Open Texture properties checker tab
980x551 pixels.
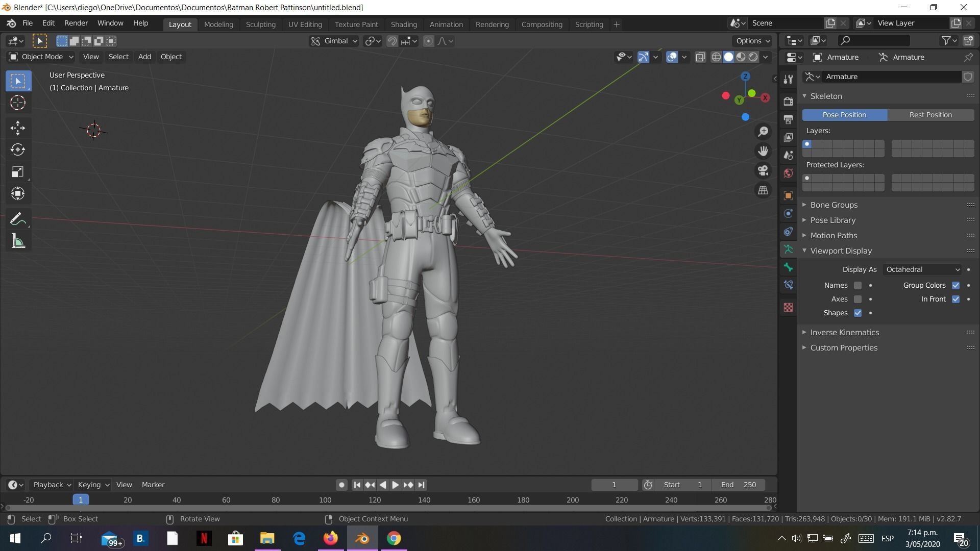click(x=789, y=307)
